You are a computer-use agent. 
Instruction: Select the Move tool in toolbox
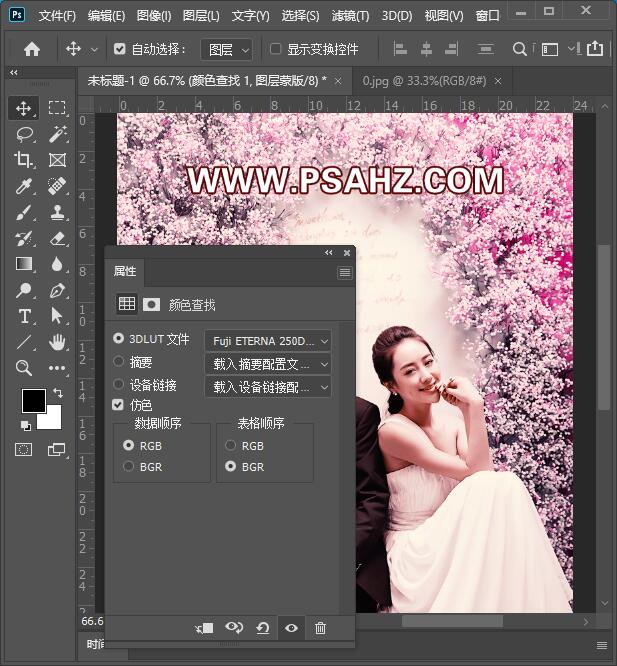[x=23, y=108]
